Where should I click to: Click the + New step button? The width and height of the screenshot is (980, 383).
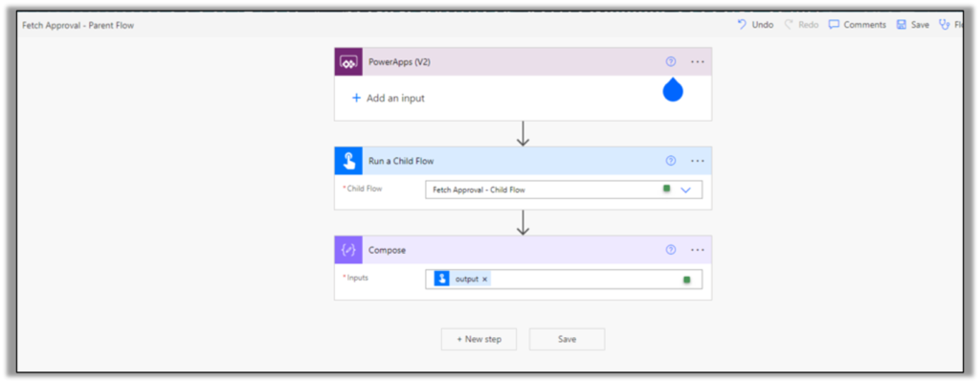point(479,339)
